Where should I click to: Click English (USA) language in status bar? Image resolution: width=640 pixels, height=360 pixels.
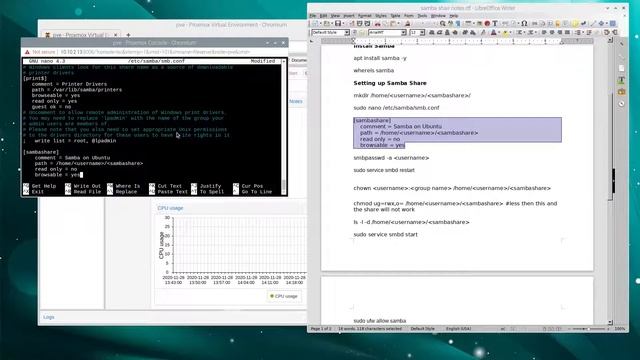458,329
